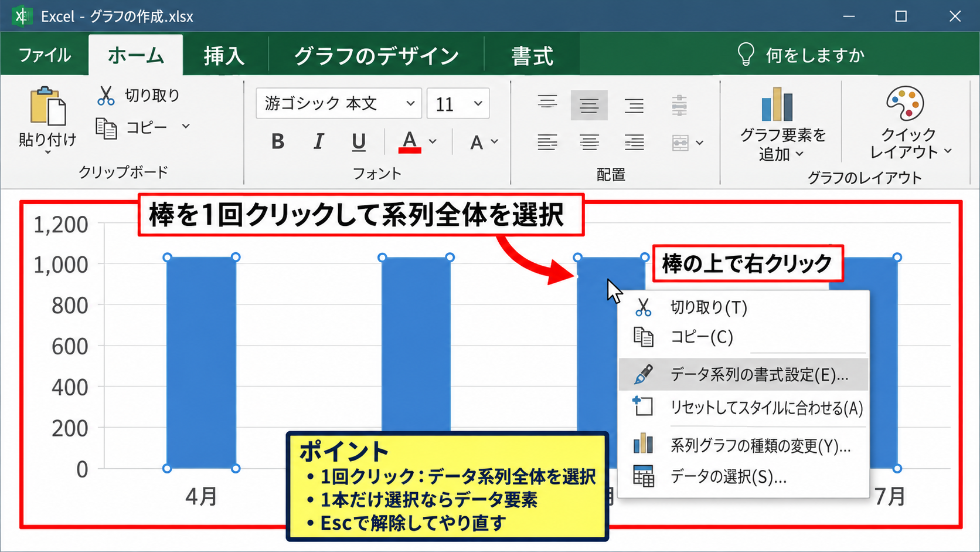Choose 系列グラフの種類の変更(Y)... menu item
Image resolution: width=980 pixels, height=552 pixels.
pyautogui.click(x=743, y=445)
